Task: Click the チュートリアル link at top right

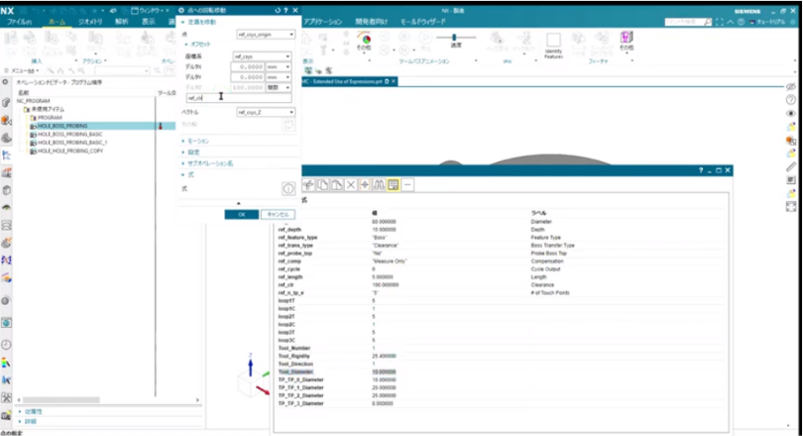Action: (x=772, y=22)
